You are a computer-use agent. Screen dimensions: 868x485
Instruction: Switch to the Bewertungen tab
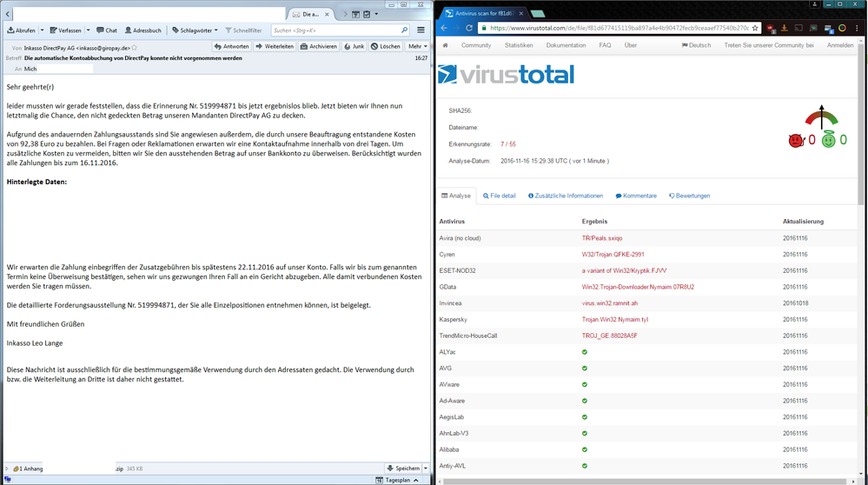click(689, 196)
